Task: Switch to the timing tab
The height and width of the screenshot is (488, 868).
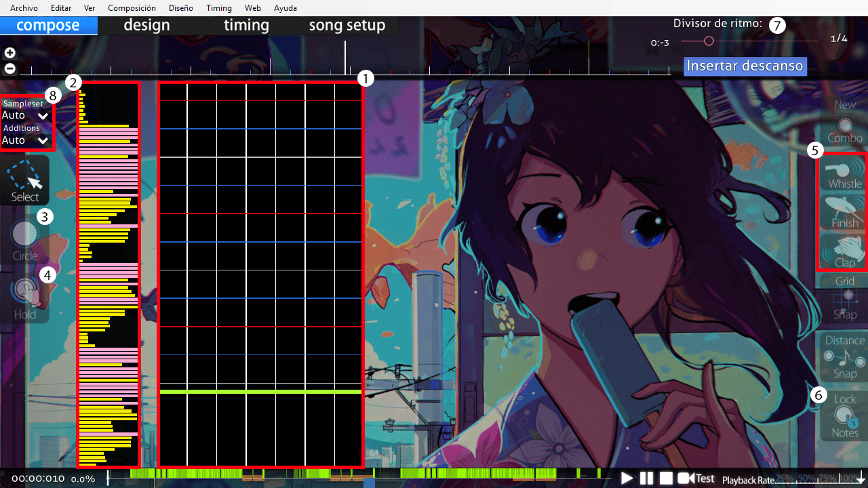Action: tap(246, 26)
